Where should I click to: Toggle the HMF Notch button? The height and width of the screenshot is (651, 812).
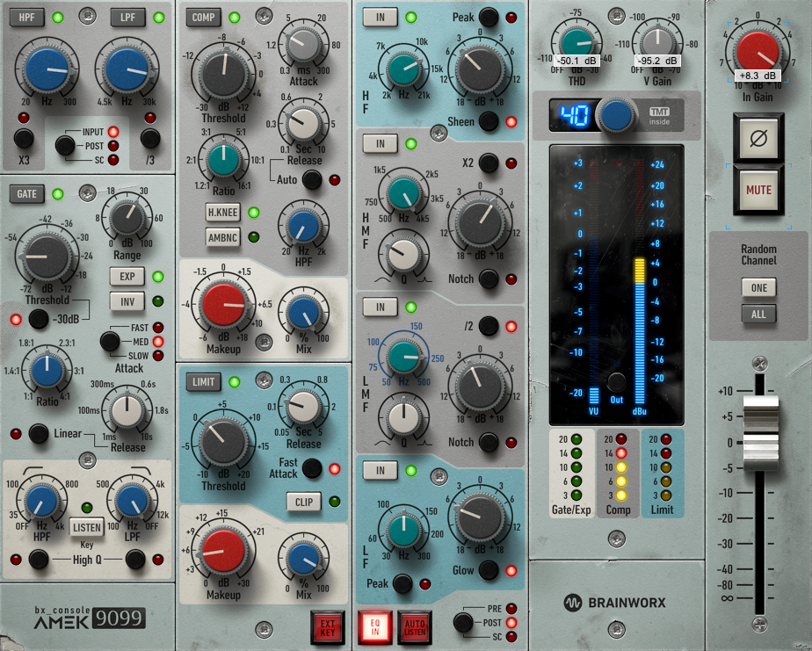tap(489, 279)
